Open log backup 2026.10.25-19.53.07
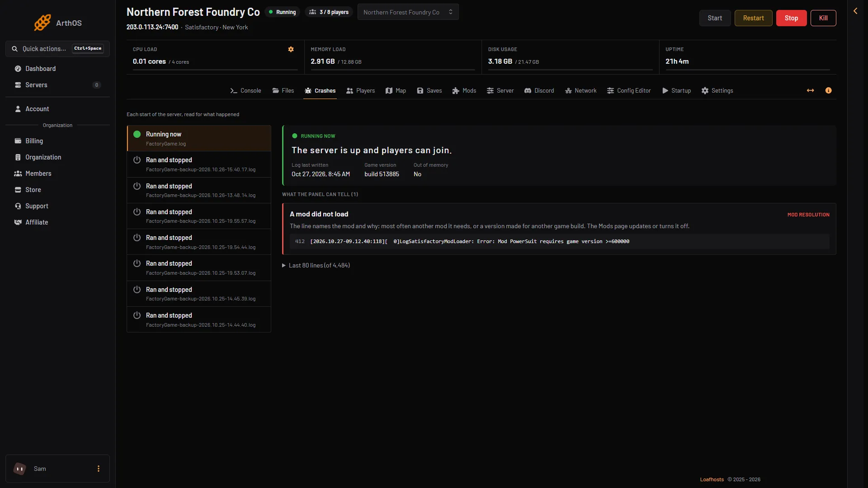868x488 pixels. click(199, 268)
